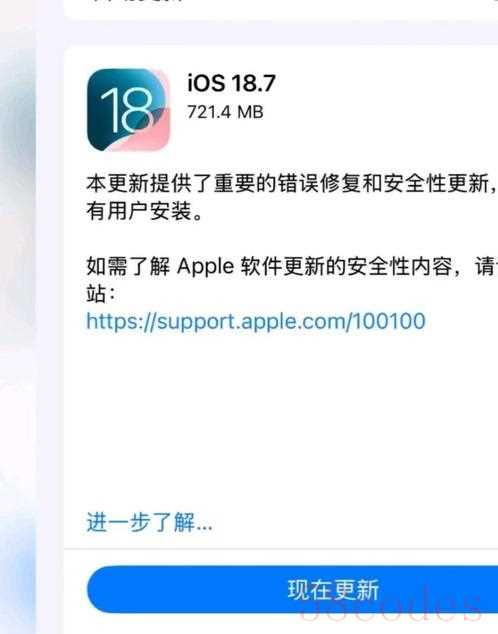This screenshot has width=498, height=634.
Task: Click the partially visible card at the top
Action: [281, 8]
